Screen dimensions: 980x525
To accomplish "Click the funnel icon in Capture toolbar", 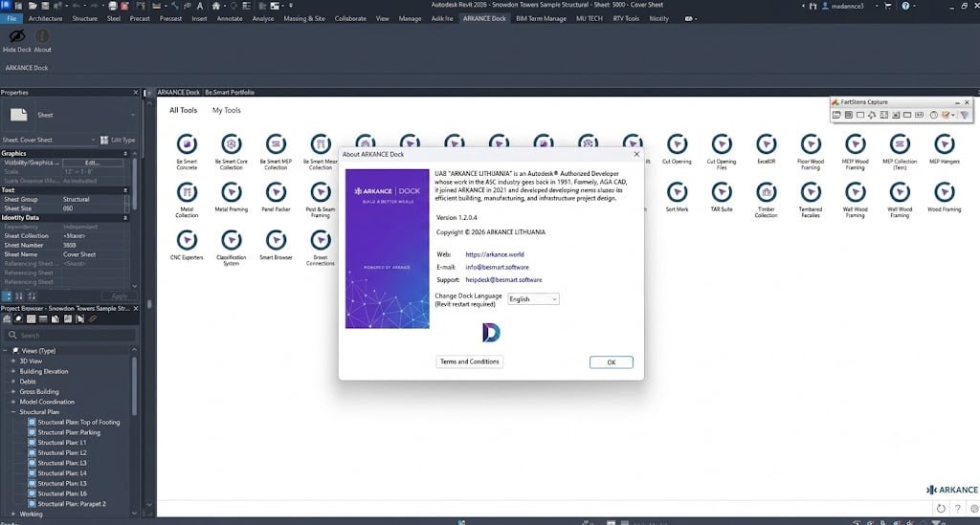I will pos(965,116).
